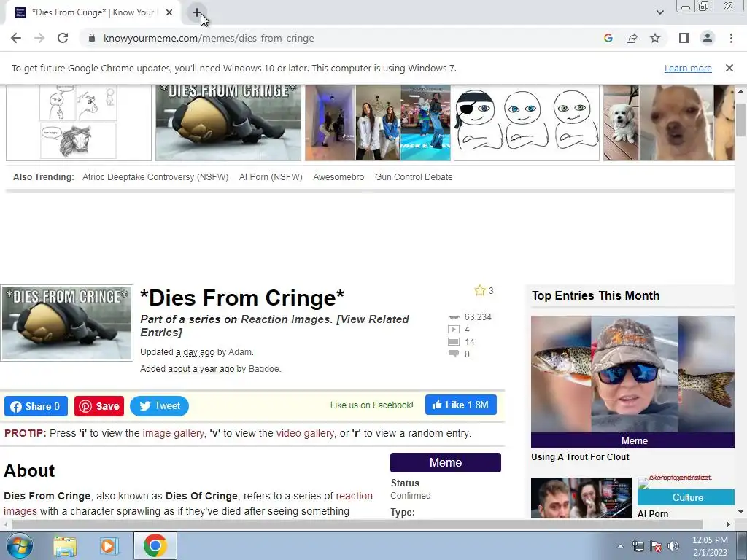Viewport: 747px width, 560px height.
Task: Open the TikTok dancers trending thumbnail
Action: click(x=378, y=122)
